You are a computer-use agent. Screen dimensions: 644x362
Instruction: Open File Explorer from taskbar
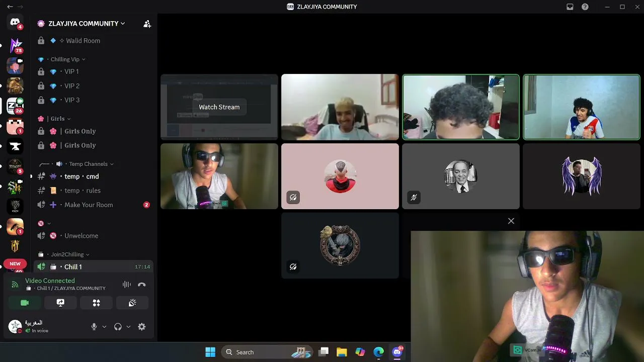coord(342,352)
